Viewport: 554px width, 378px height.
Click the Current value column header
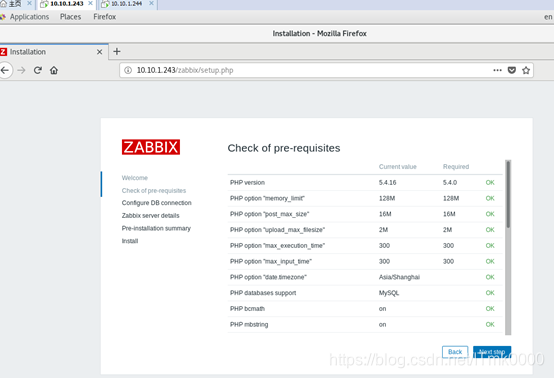click(x=397, y=167)
